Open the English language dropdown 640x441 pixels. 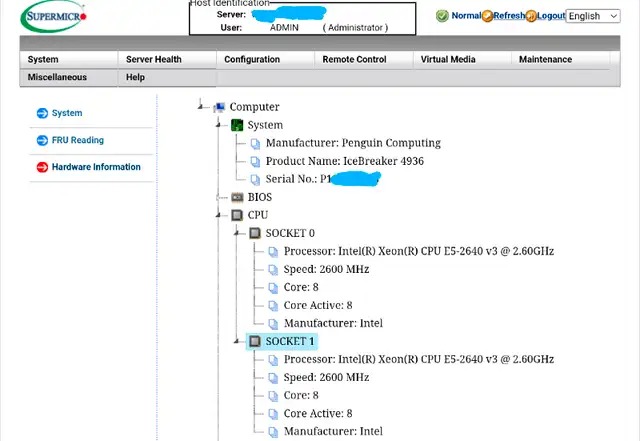click(x=593, y=16)
